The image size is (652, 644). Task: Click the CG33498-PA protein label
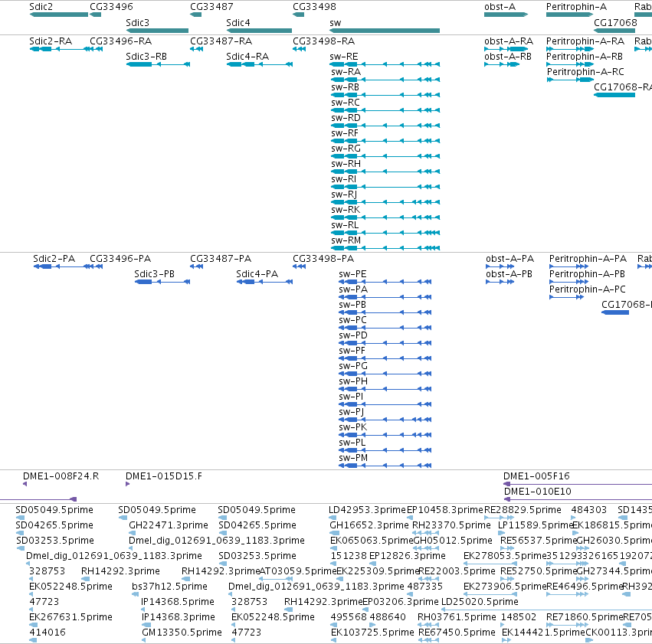tap(323, 259)
